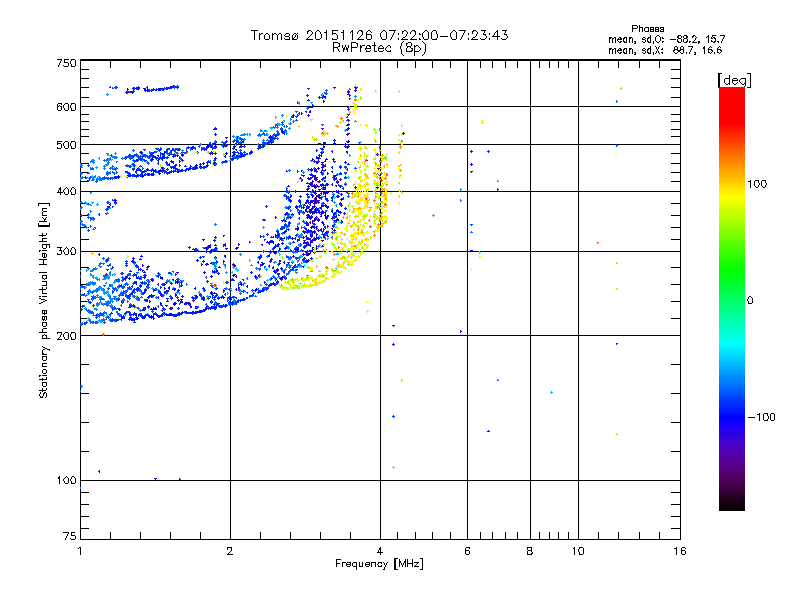This screenshot has width=800, height=600.
Task: Click the "300" height axis tick label
Action: [66, 252]
